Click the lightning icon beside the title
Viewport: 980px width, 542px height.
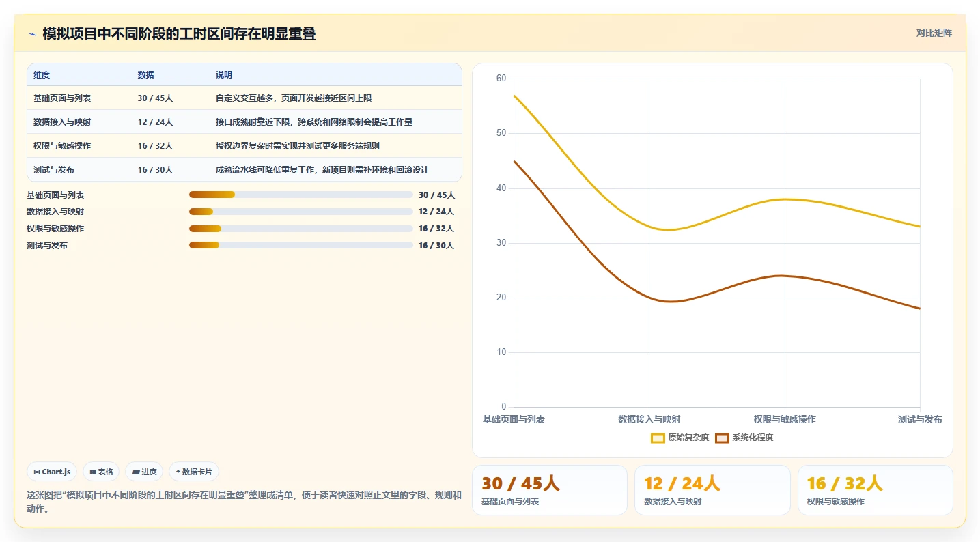point(32,34)
